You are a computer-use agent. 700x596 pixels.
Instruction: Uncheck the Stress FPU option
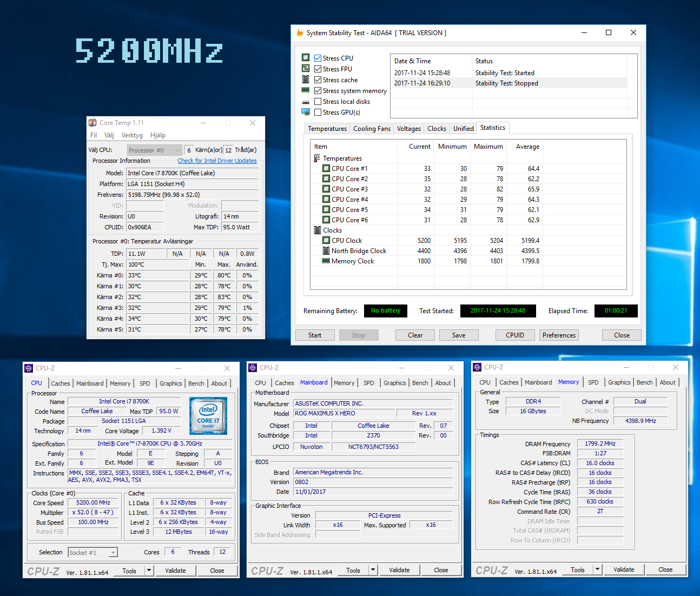click(318, 69)
